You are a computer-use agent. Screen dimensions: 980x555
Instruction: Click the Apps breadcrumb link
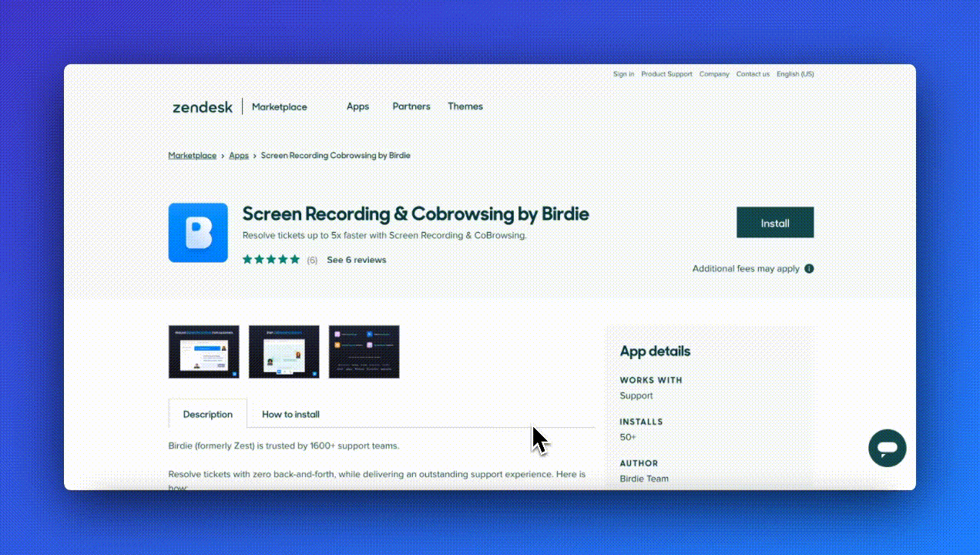pyautogui.click(x=239, y=156)
